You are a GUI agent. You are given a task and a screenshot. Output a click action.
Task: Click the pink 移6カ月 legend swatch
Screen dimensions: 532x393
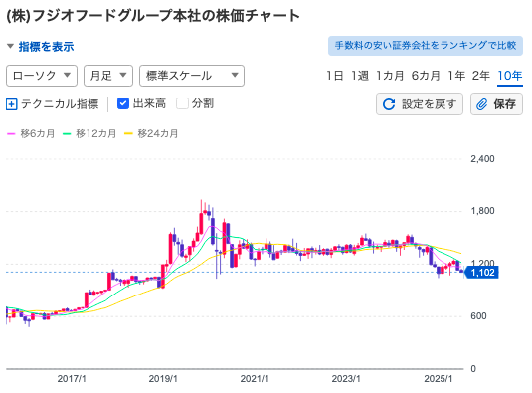click(x=11, y=134)
